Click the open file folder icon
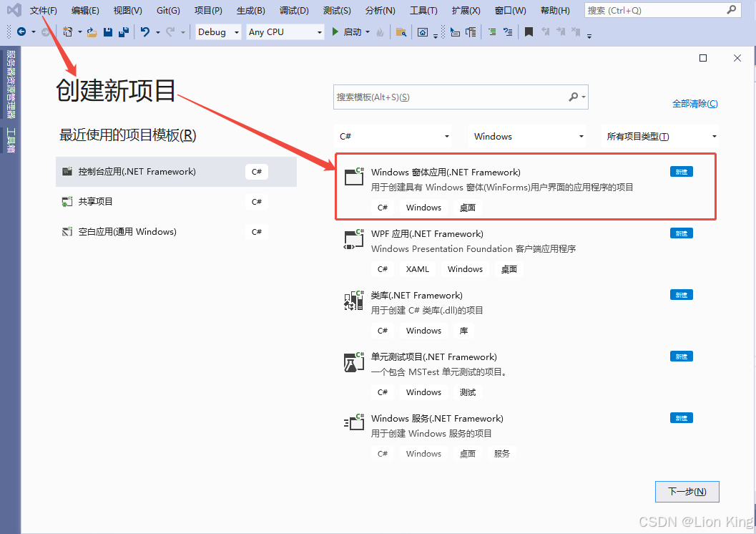 (x=92, y=32)
